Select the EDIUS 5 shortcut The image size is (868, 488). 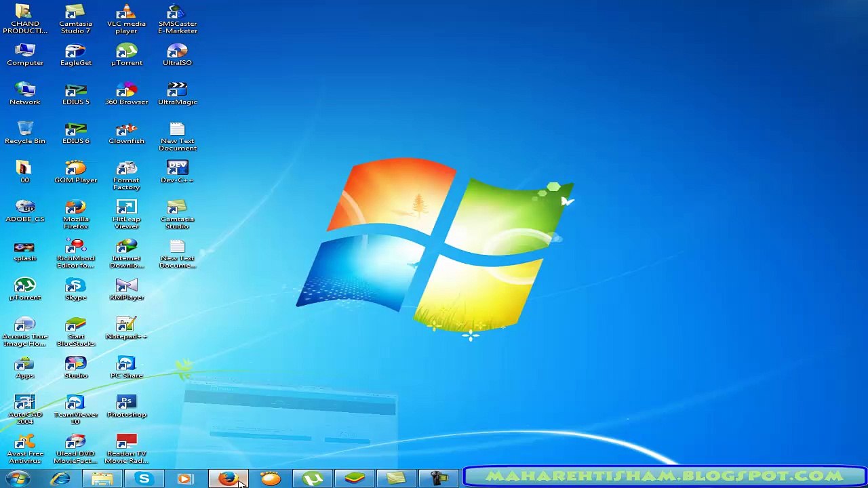pyautogui.click(x=76, y=94)
